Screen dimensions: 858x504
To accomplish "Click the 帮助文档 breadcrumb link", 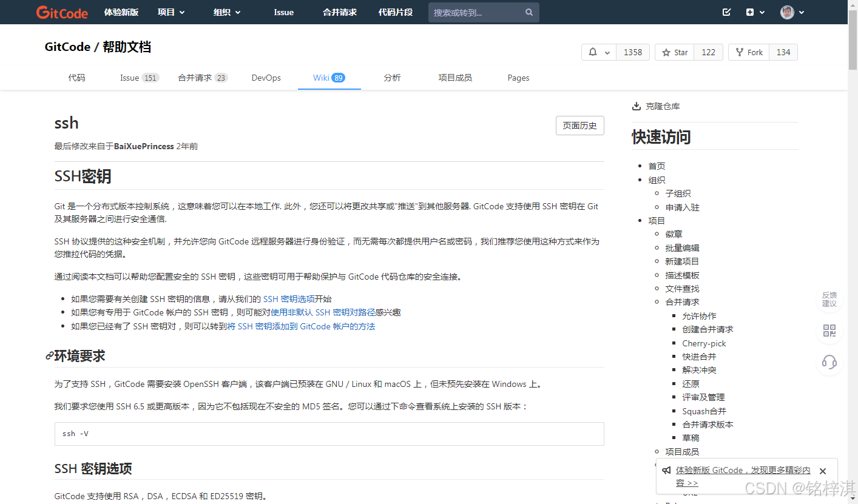I will click(127, 47).
